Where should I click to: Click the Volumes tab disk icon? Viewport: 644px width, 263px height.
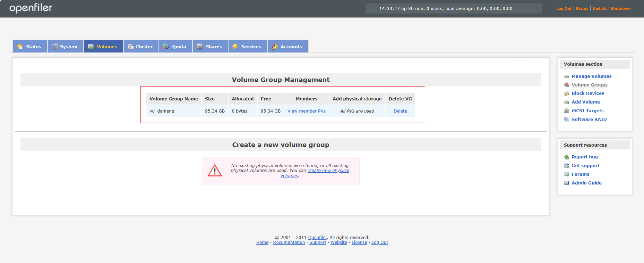point(91,47)
